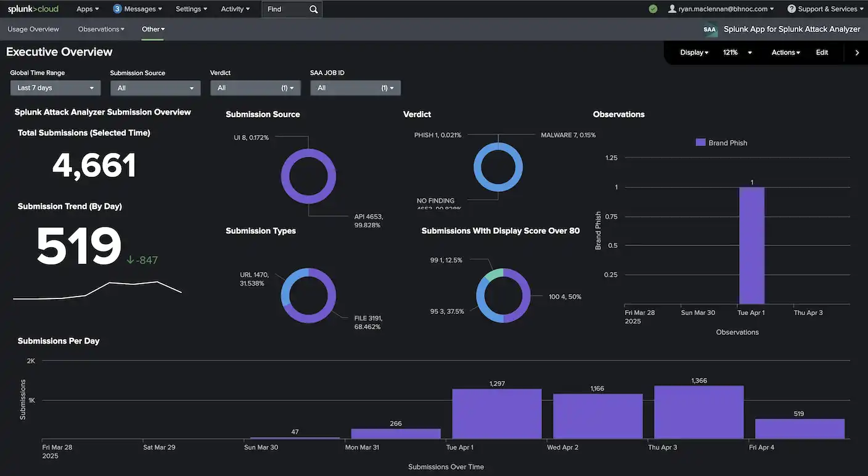Open the Settings menu
The height and width of the screenshot is (476, 868).
point(190,9)
